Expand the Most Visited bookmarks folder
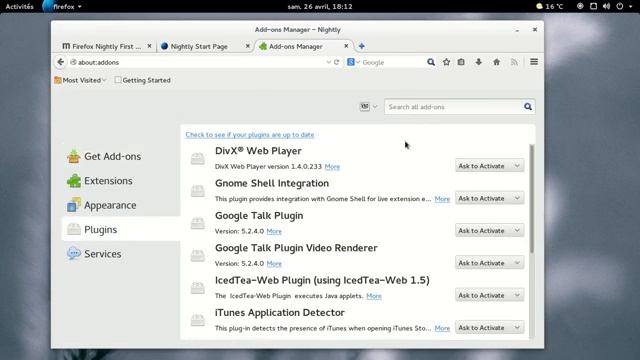This screenshot has height=360, width=640. tap(80, 80)
